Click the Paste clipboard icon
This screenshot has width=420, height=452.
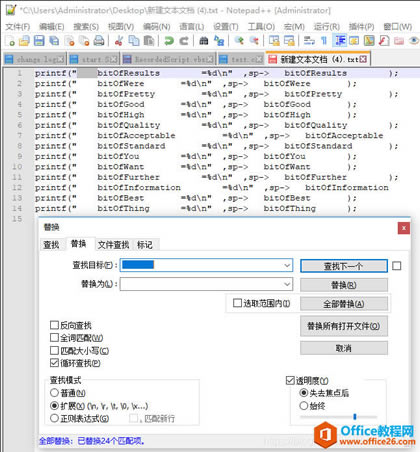149,41
